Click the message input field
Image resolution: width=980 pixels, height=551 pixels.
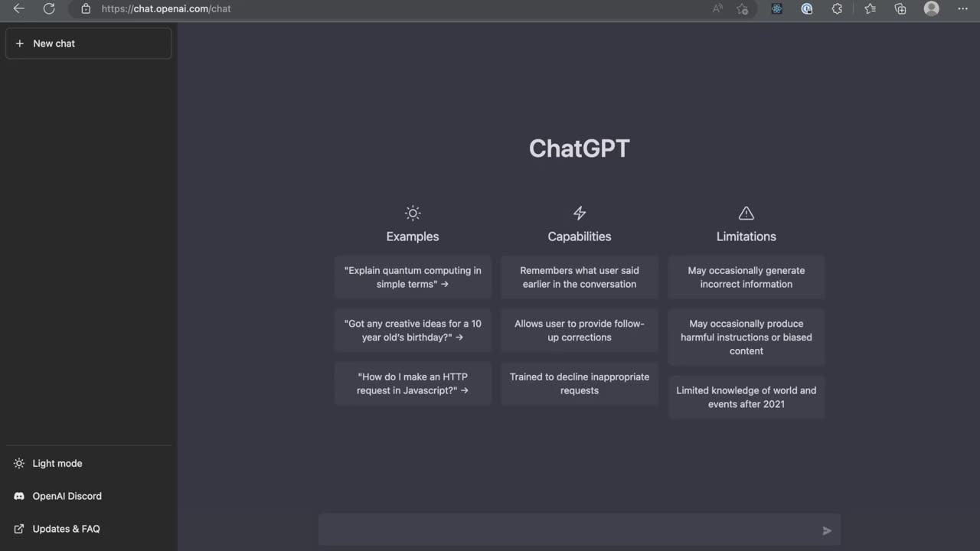pos(580,530)
